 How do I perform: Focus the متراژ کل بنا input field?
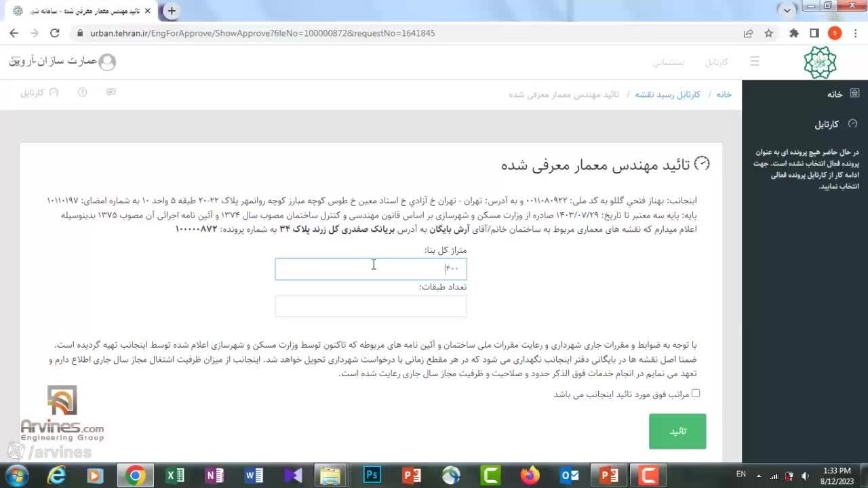click(x=371, y=269)
